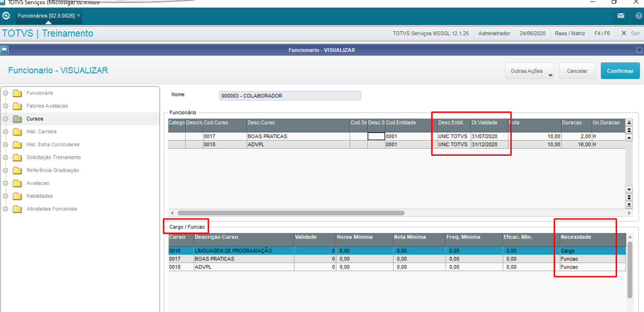Expand the Funcionário tree node

coord(5,93)
